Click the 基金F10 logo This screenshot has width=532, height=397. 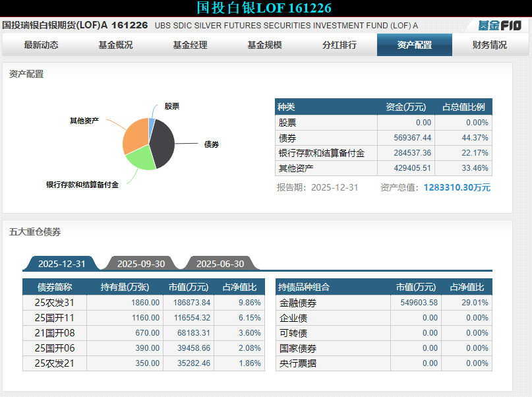tap(500, 26)
